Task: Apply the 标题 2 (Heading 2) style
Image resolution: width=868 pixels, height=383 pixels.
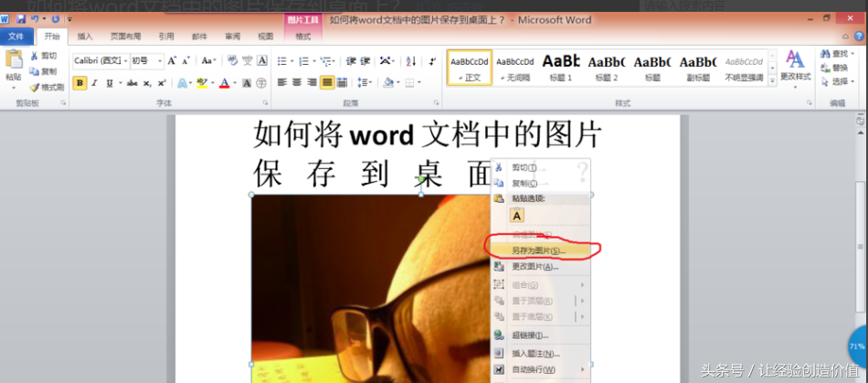Action: click(x=606, y=68)
